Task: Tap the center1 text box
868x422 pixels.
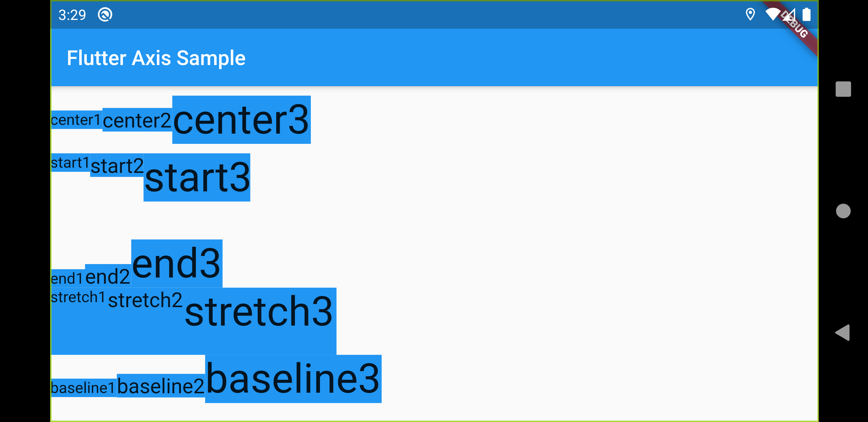Action: [x=76, y=120]
